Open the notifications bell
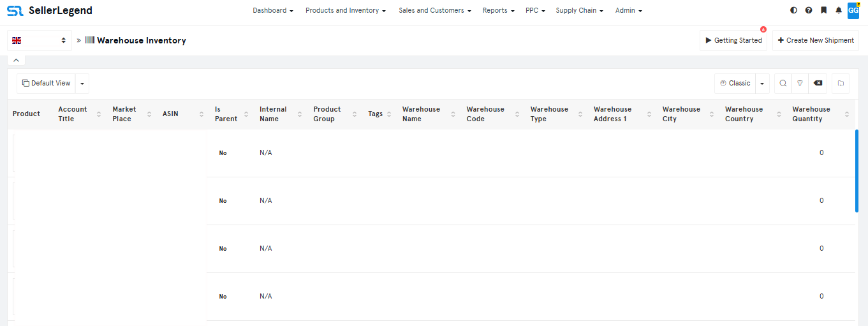868x326 pixels. 839,10
